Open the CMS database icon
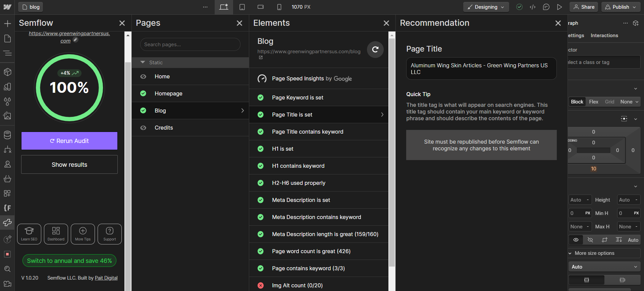The width and height of the screenshot is (644, 291). 7,135
